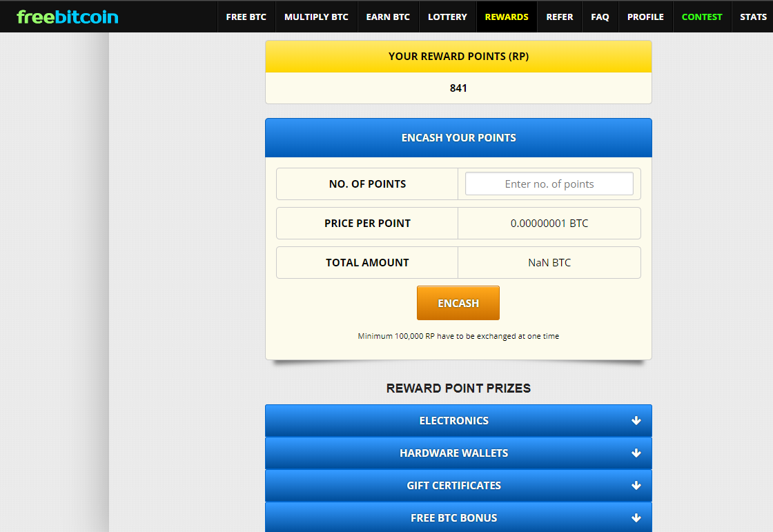Click the down arrow on FREE BTC BONUS row
The width and height of the screenshot is (773, 532).
[636, 518]
